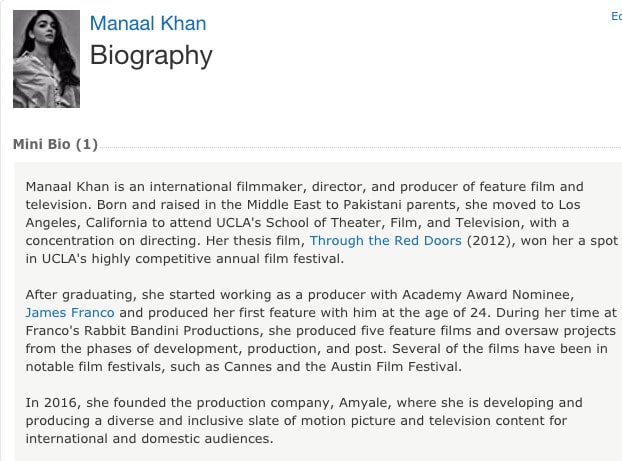
Task: Click UCLA's School of Theater text
Action: pos(300,223)
